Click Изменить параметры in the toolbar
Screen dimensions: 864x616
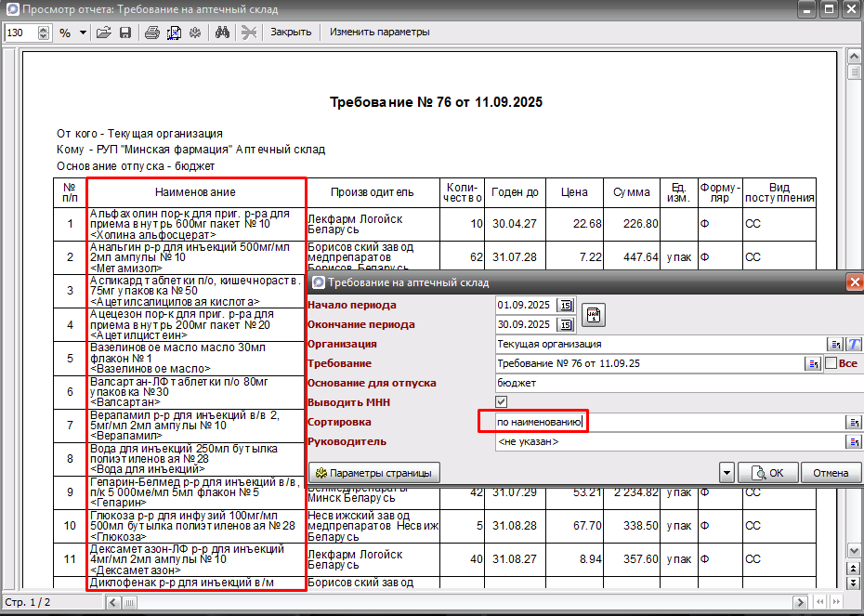(380, 32)
